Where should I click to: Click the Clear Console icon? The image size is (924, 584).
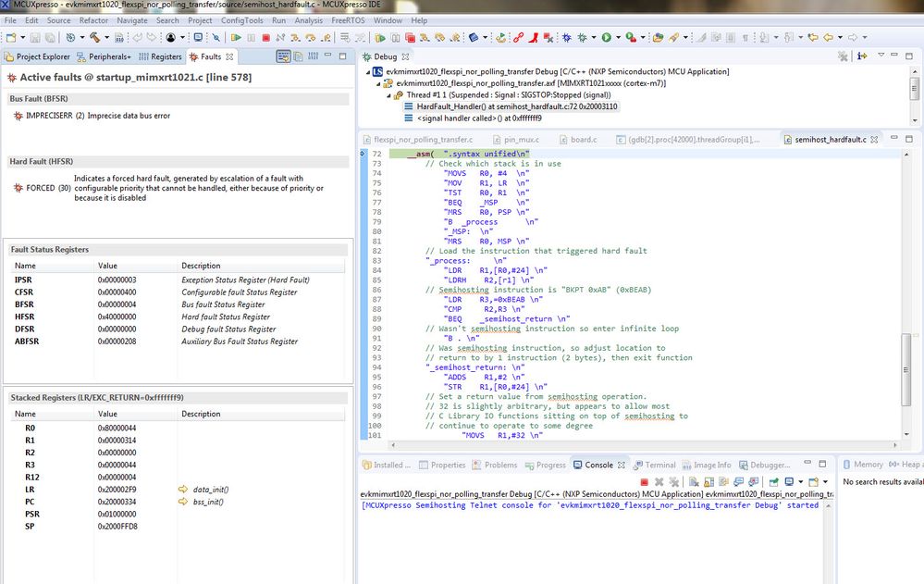click(x=694, y=481)
